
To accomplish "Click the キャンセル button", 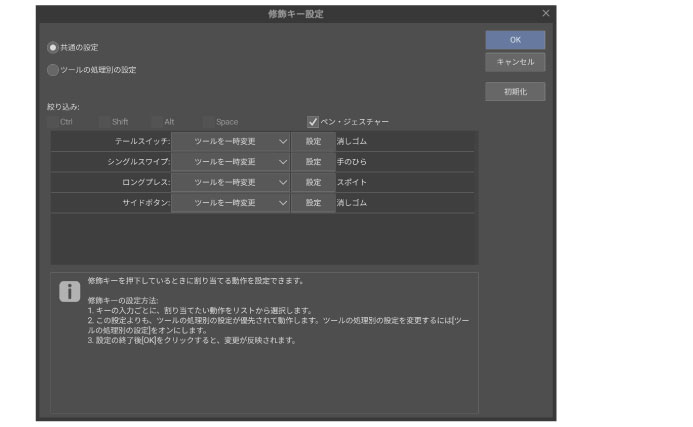I will coord(515,62).
